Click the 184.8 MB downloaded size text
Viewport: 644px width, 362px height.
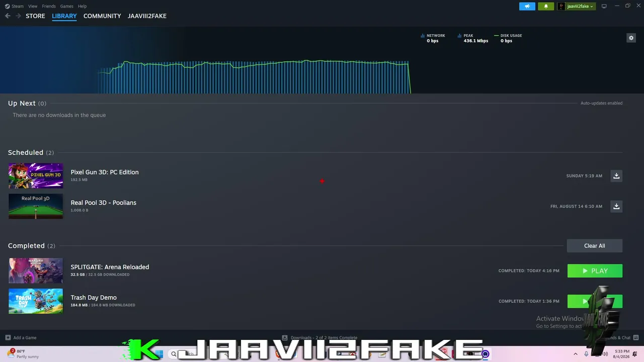coord(103,305)
